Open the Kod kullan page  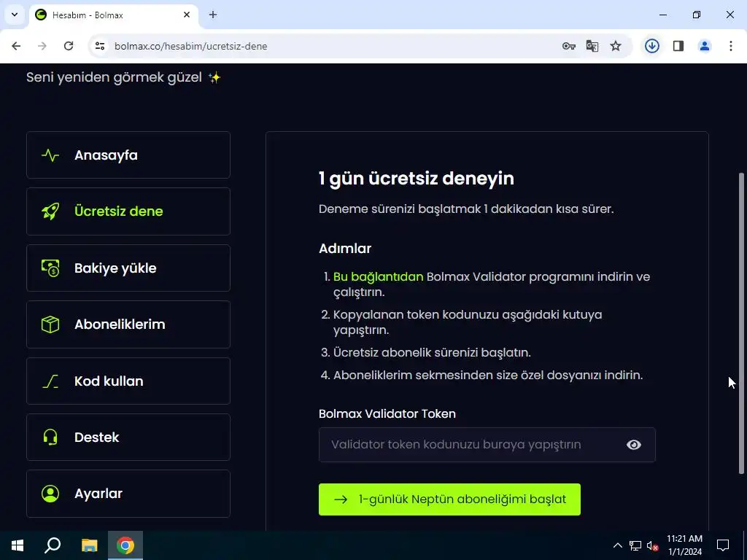(x=128, y=381)
